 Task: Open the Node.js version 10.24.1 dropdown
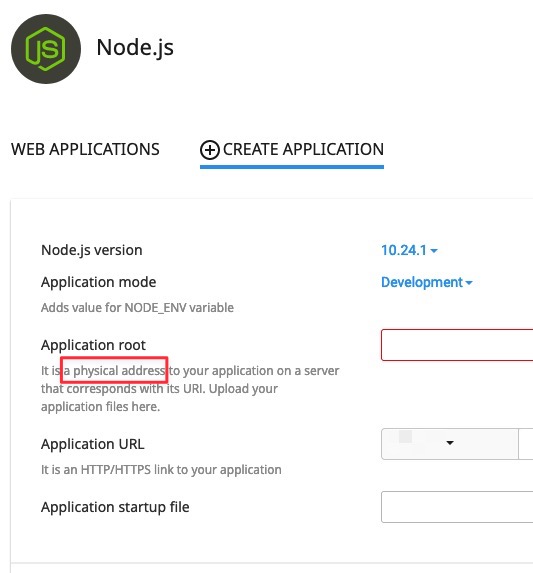(409, 250)
